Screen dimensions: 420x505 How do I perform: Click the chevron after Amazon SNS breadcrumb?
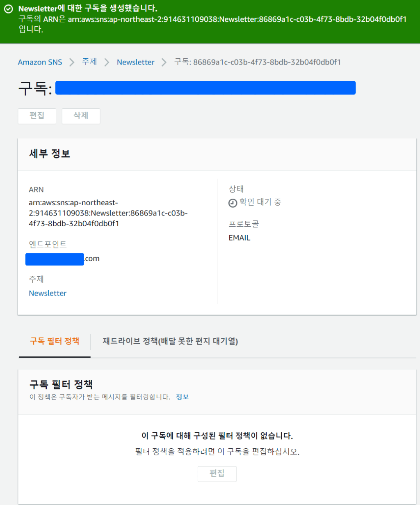click(71, 62)
